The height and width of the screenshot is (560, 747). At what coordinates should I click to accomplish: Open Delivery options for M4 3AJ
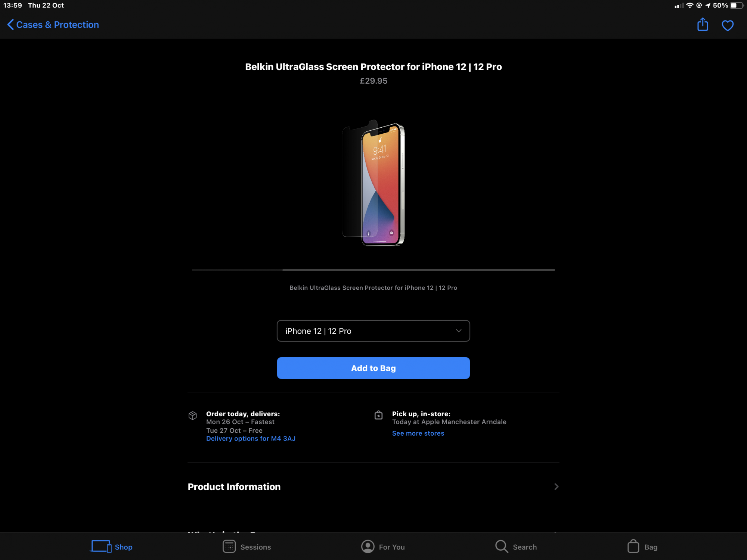251,439
